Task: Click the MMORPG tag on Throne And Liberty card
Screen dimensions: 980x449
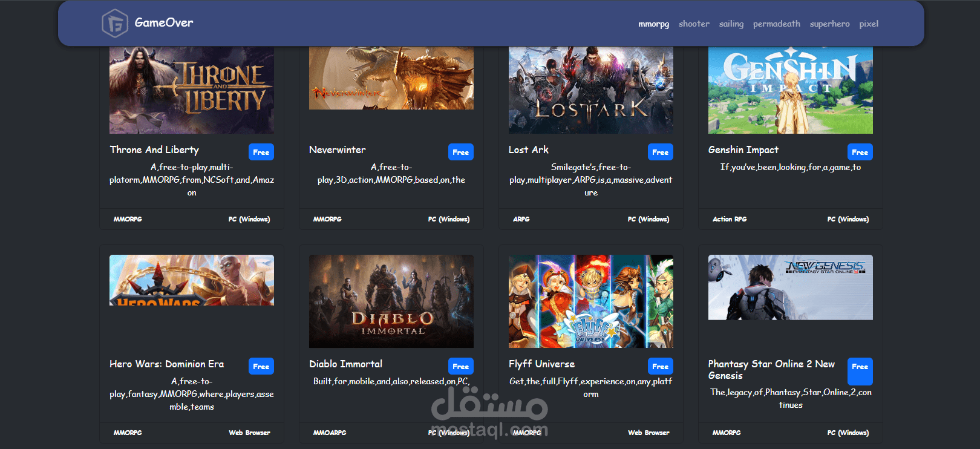Action: pyautogui.click(x=128, y=219)
